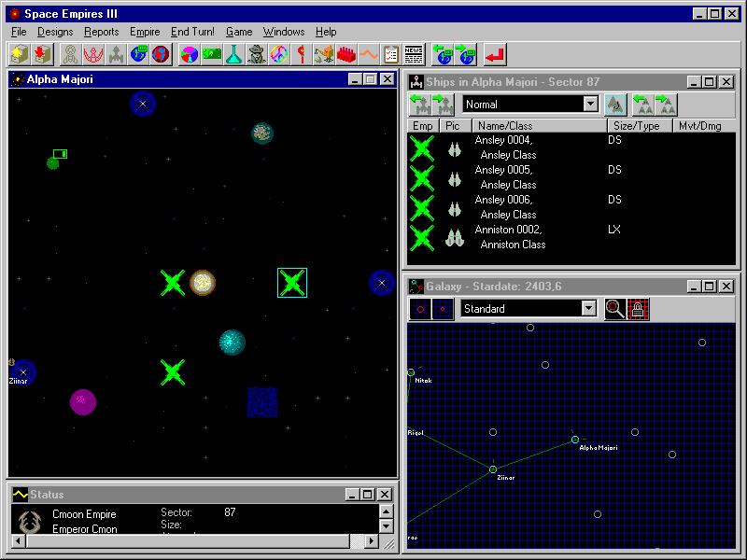Click the magenta planet in Alpha Majori map
The height and width of the screenshot is (560, 747).
click(x=83, y=402)
